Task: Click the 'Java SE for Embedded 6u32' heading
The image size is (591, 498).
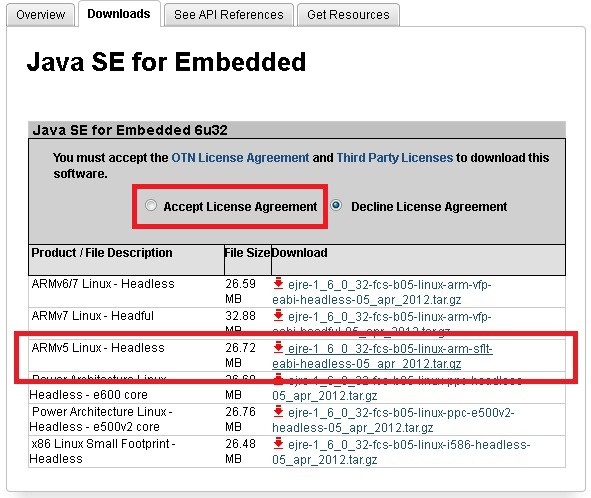Action: [x=130, y=130]
